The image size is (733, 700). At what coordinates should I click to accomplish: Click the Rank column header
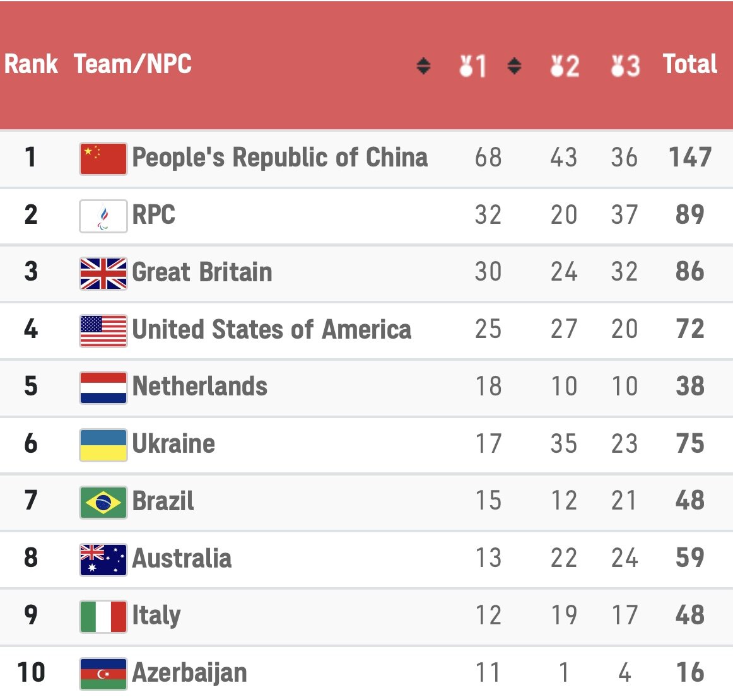(31, 64)
